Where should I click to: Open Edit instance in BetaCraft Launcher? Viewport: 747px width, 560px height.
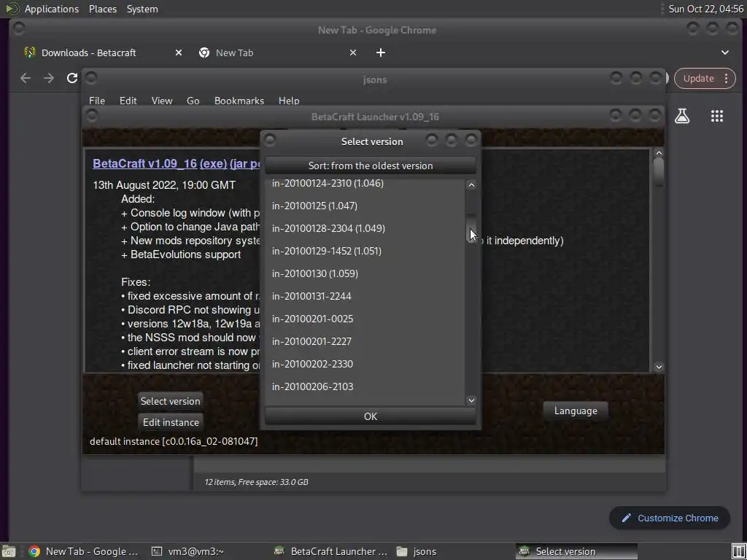coord(171,422)
